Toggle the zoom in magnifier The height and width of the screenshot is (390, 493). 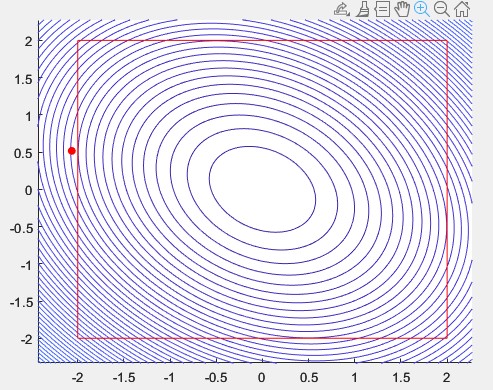coord(422,9)
